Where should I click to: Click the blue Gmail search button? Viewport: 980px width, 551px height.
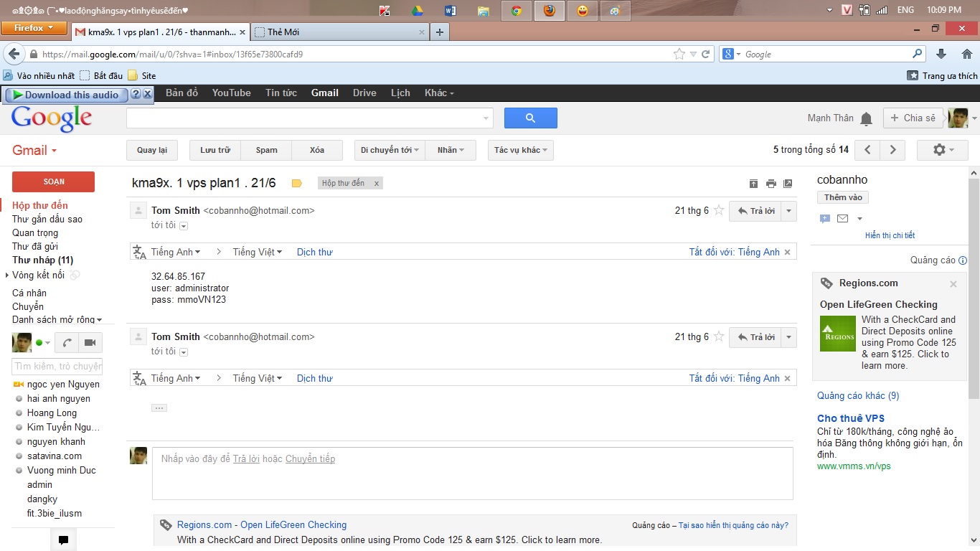tap(531, 118)
